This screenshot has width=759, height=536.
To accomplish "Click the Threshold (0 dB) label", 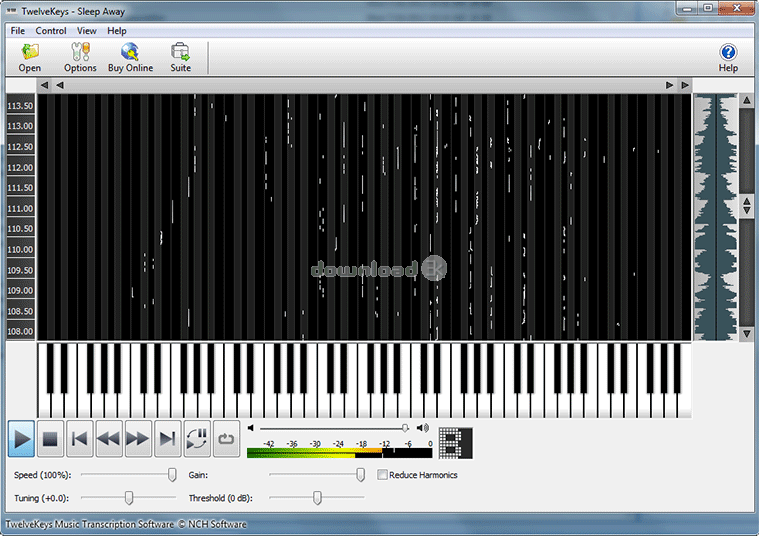I will (x=221, y=498).
